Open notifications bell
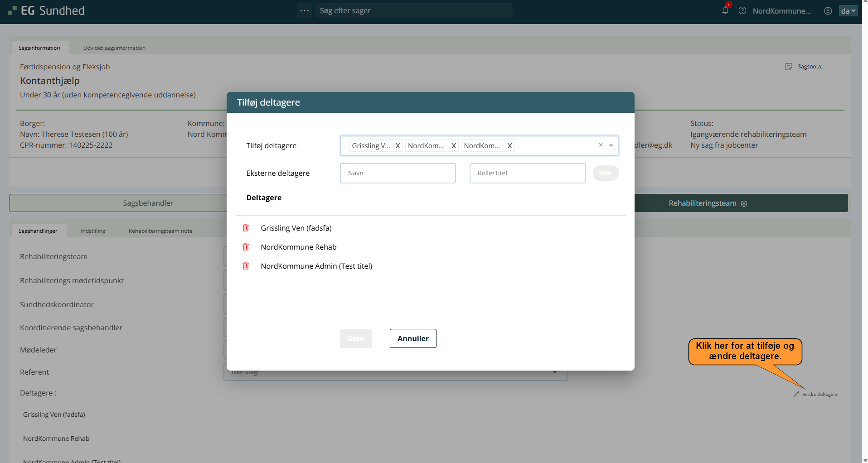Viewport: 868px width, 463px height. 725,10
